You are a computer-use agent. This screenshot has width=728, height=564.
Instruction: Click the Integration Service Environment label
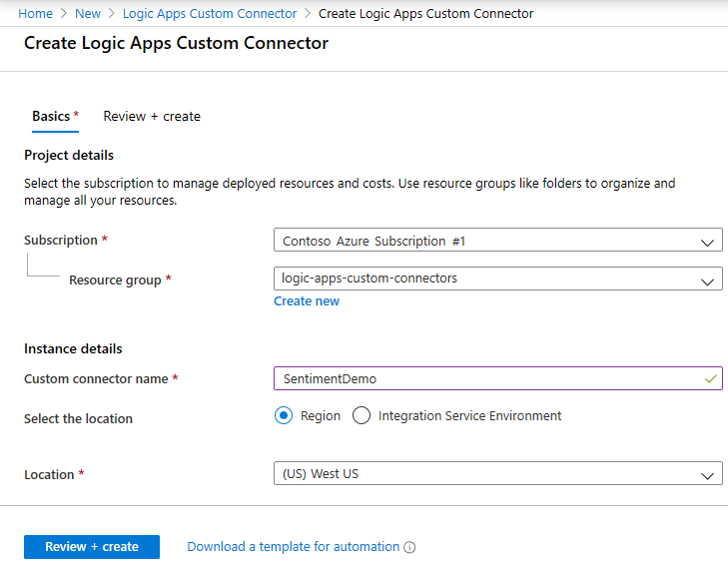click(x=469, y=416)
